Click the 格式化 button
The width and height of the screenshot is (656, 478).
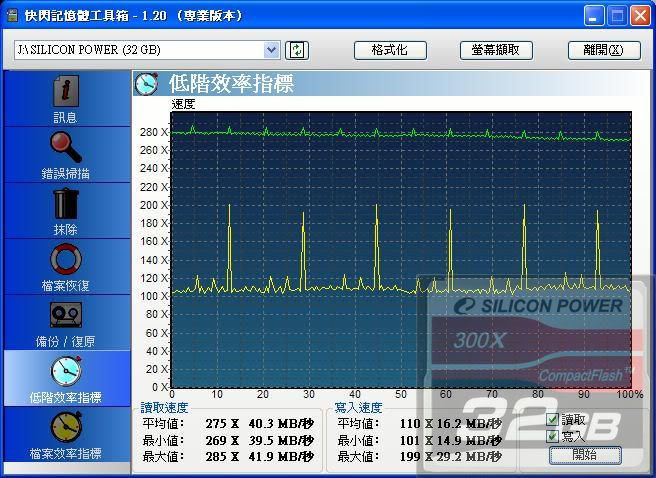(390, 50)
